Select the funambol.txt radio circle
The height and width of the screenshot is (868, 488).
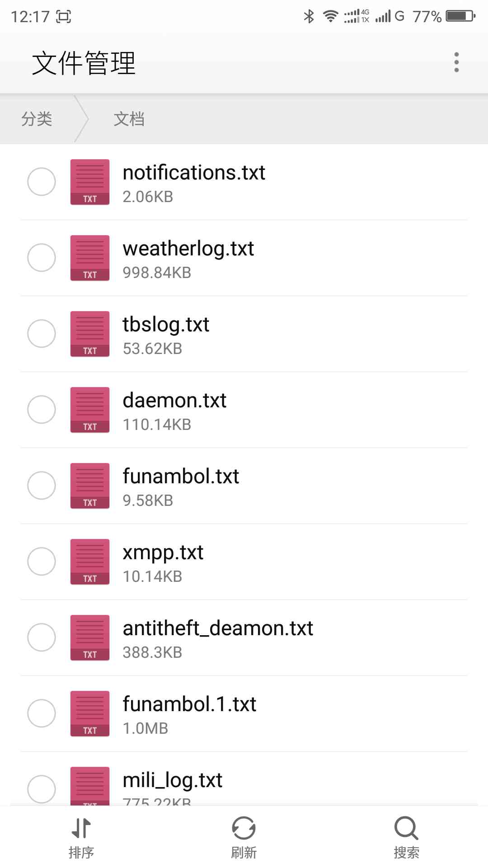click(42, 486)
